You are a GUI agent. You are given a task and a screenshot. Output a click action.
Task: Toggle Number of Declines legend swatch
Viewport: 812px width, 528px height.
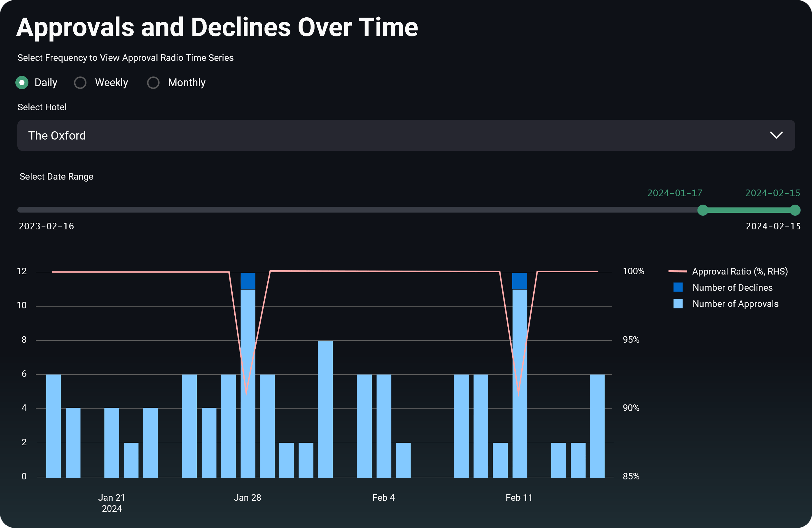678,287
